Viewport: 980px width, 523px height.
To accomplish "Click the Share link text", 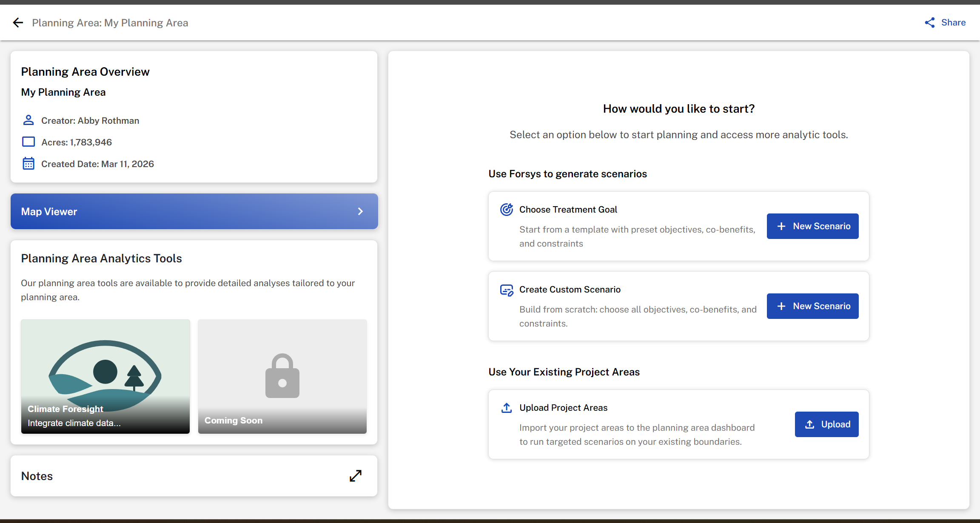I will pos(953,23).
